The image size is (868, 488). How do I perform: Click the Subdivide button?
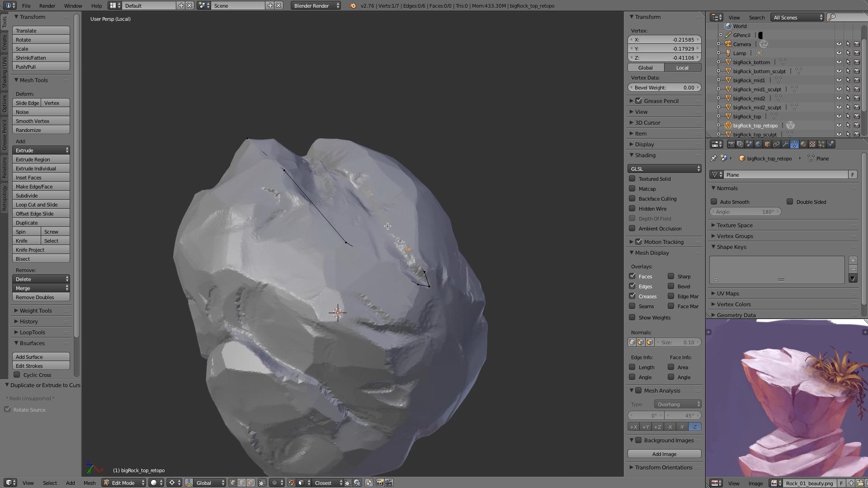[41, 195]
